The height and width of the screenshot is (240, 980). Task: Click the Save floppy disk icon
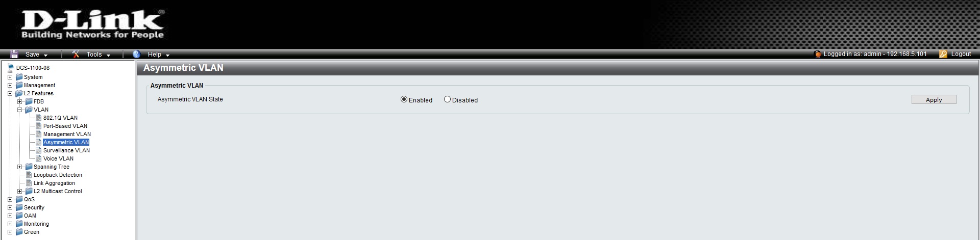pyautogui.click(x=14, y=54)
